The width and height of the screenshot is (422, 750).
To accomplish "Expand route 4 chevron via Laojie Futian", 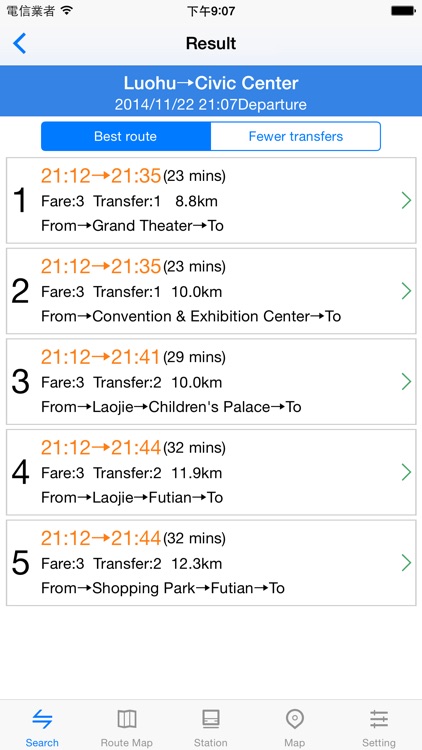I will click(x=406, y=472).
